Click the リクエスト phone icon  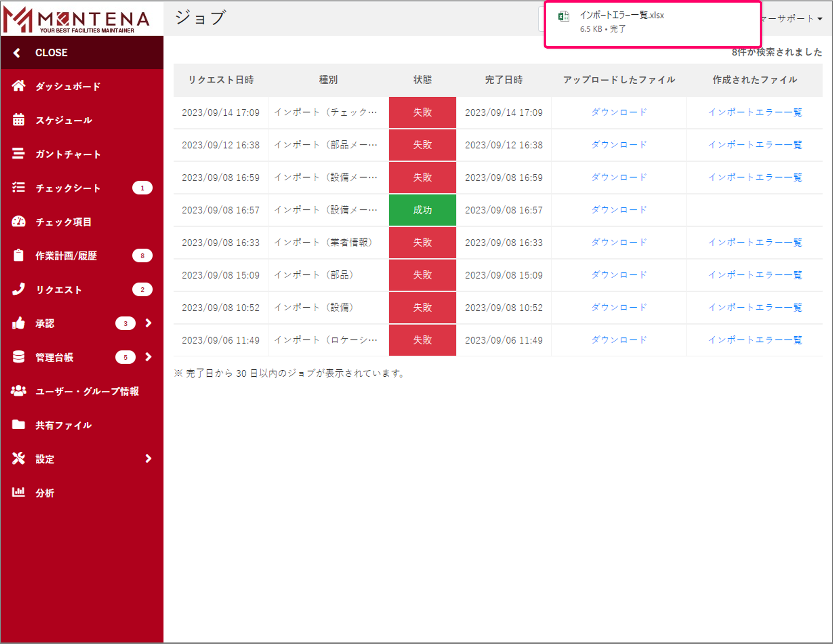(19, 289)
